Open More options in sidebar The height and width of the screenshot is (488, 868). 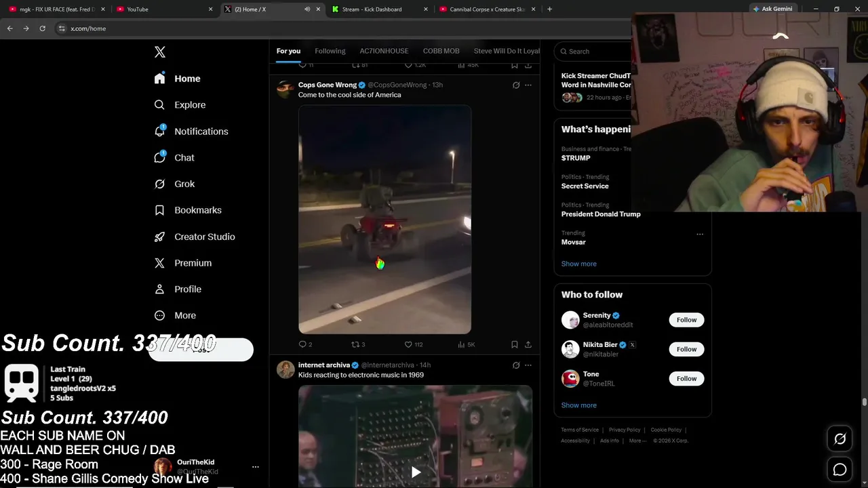pyautogui.click(x=175, y=315)
